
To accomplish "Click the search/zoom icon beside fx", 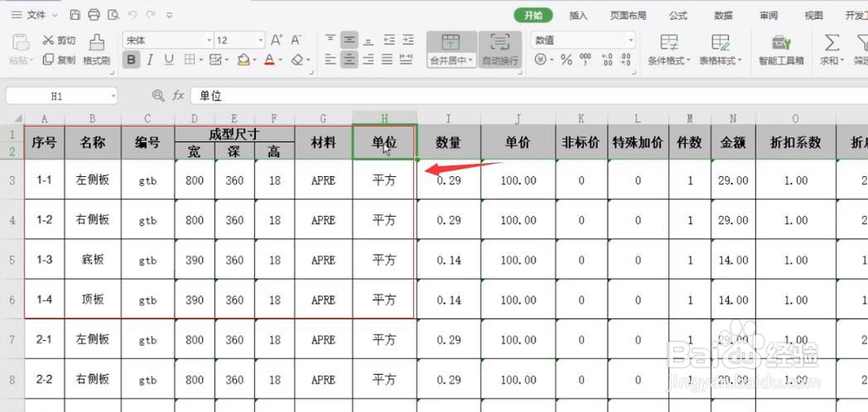I will [x=158, y=95].
